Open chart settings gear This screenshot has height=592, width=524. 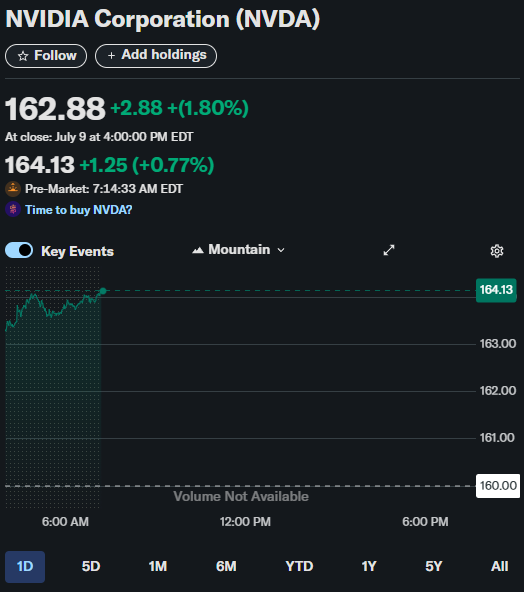pyautogui.click(x=497, y=251)
